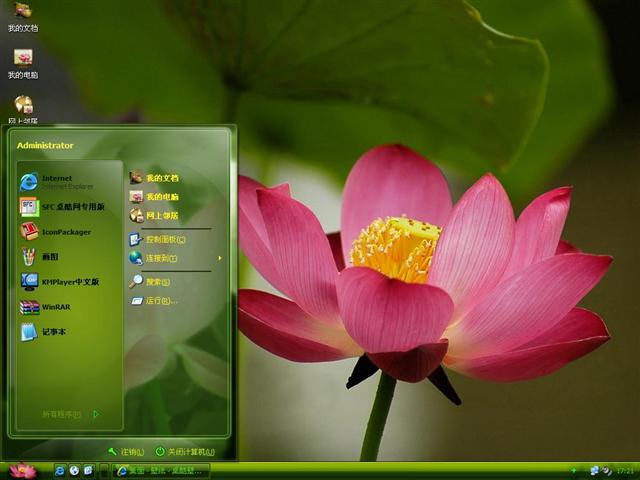Click the globe quick launch icon
This screenshot has width=640, height=480.
74,471
